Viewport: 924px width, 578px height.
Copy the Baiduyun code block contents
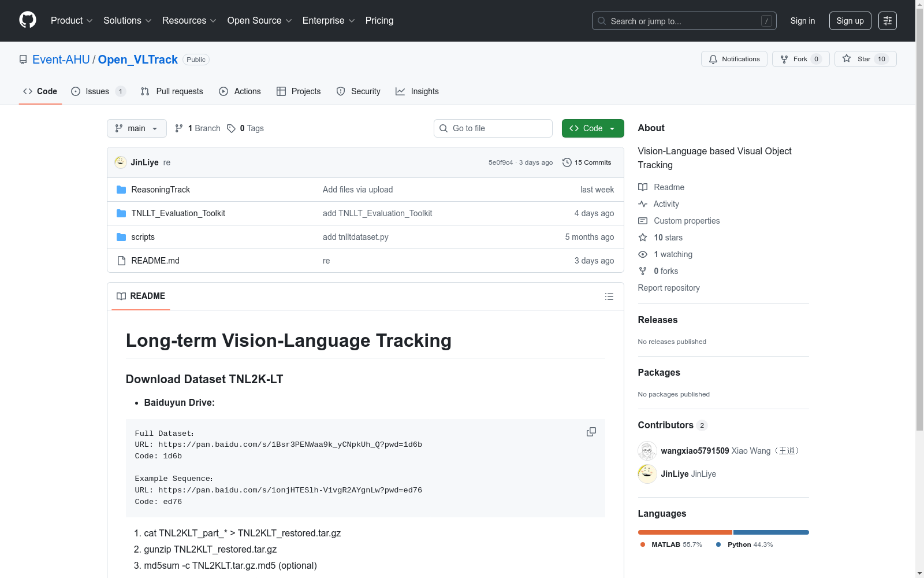pos(591,432)
